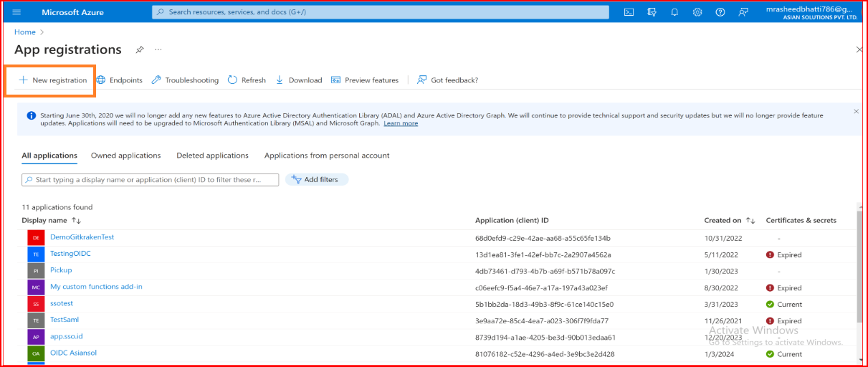
Task: Click the purple AP app.sso.id icon
Action: 36,337
